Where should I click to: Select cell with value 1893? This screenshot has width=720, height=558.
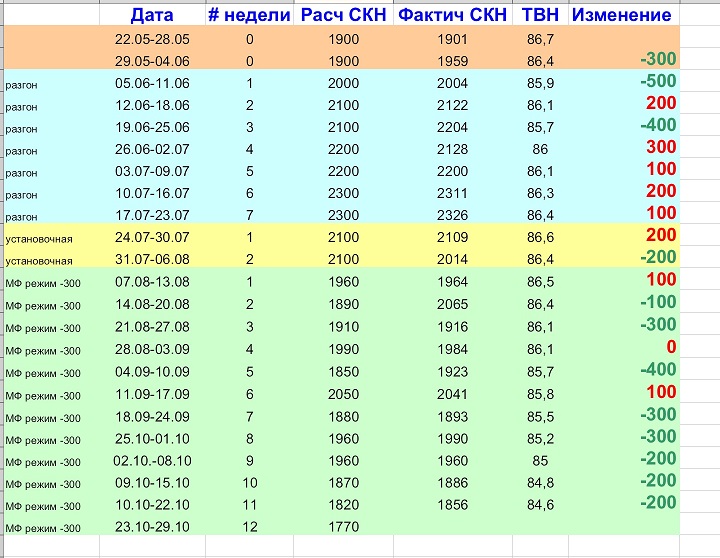click(453, 417)
